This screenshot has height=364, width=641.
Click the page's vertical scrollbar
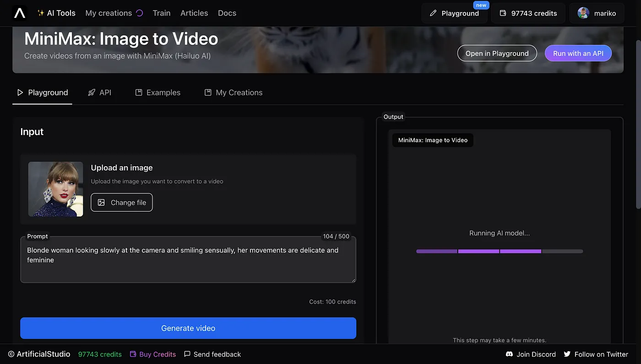tap(638, 124)
